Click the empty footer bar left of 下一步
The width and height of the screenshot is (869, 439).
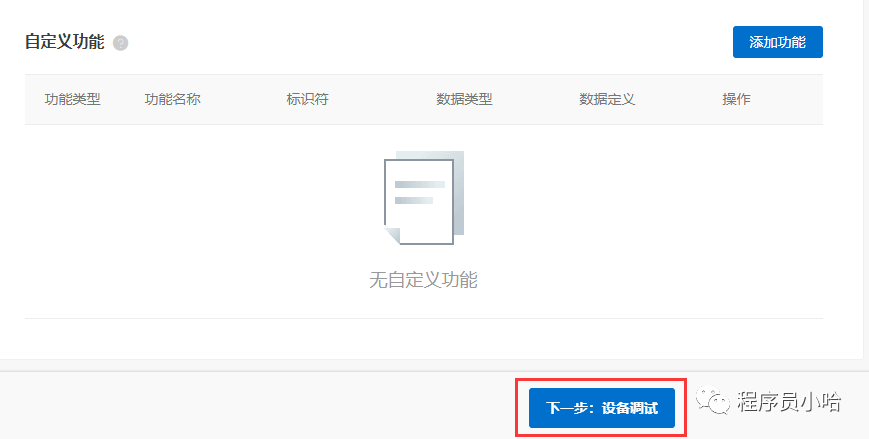(x=250, y=407)
